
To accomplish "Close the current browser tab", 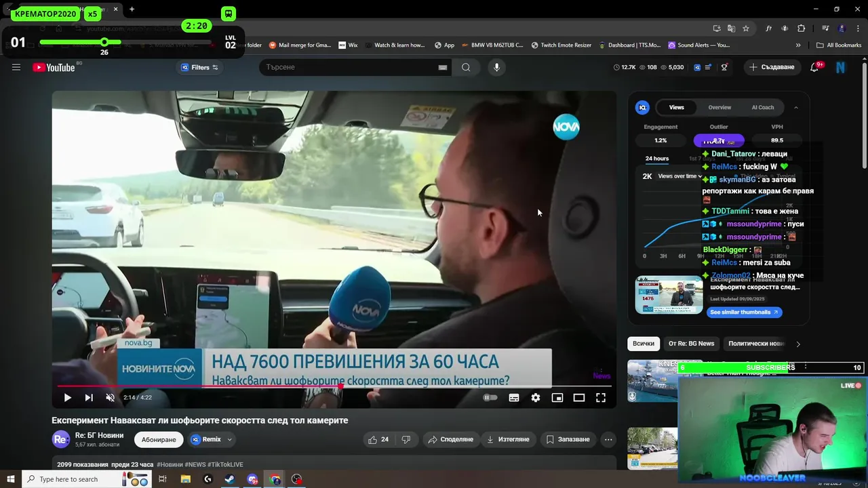I will [115, 9].
